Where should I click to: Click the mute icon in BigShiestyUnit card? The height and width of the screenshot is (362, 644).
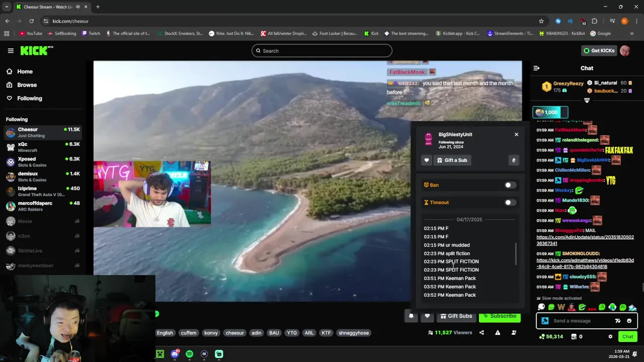coord(514,160)
